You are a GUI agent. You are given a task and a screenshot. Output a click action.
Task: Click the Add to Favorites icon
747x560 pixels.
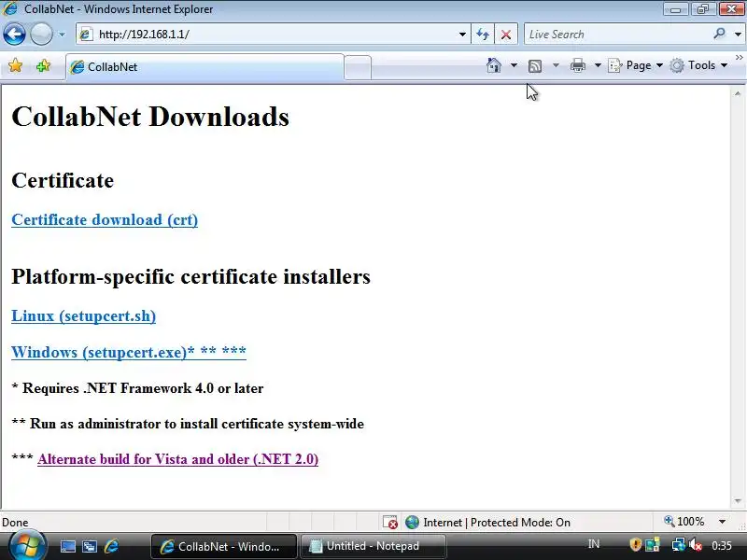43,65
